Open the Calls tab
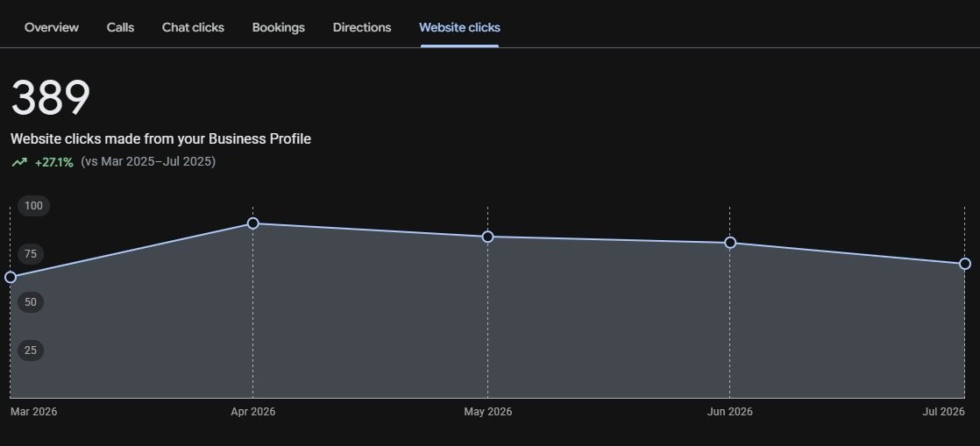 (x=120, y=27)
